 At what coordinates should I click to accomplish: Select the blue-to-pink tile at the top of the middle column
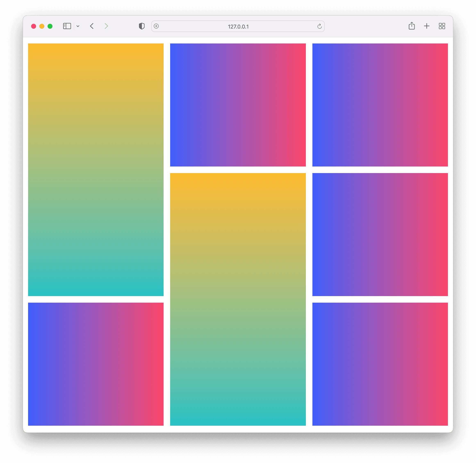[238, 105]
